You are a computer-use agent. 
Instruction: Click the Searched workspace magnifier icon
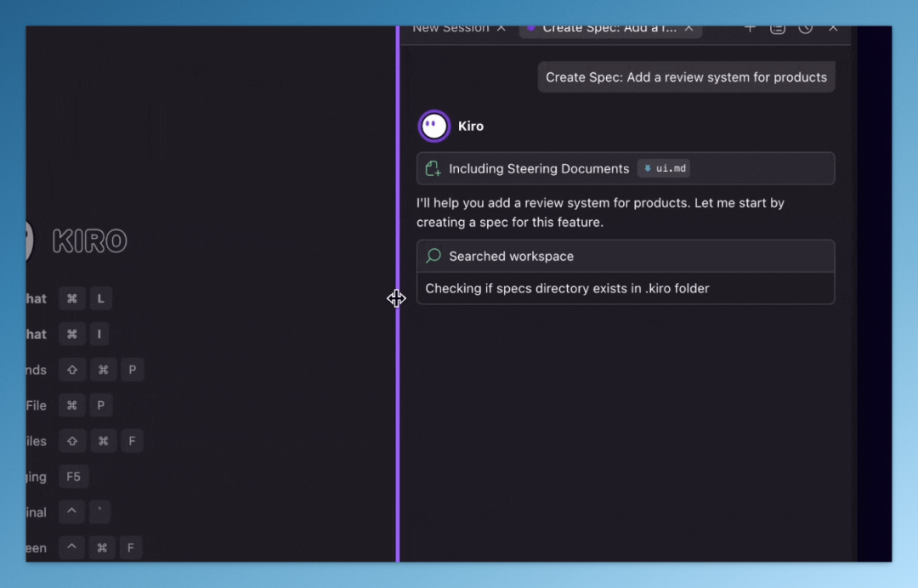point(433,256)
